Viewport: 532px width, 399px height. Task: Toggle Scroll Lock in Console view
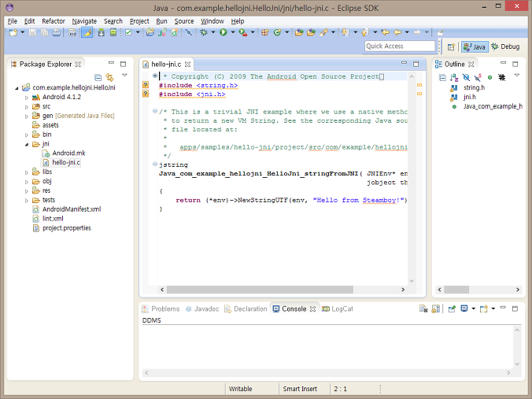click(x=435, y=308)
